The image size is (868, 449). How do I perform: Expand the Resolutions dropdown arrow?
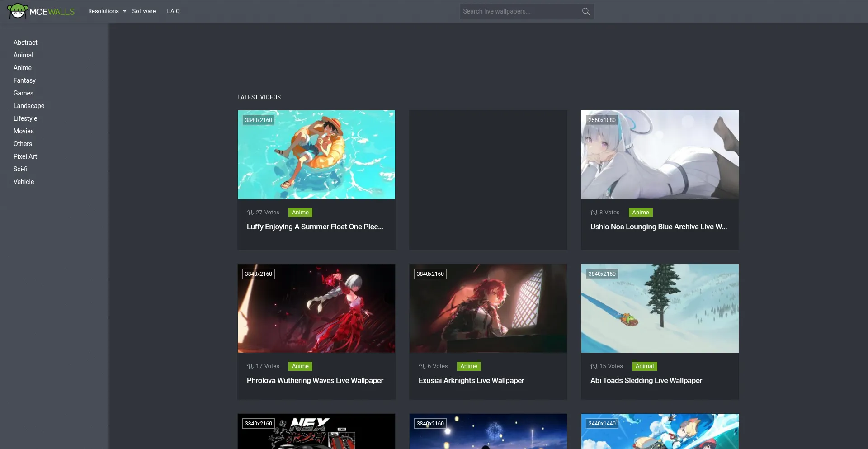pyautogui.click(x=124, y=11)
